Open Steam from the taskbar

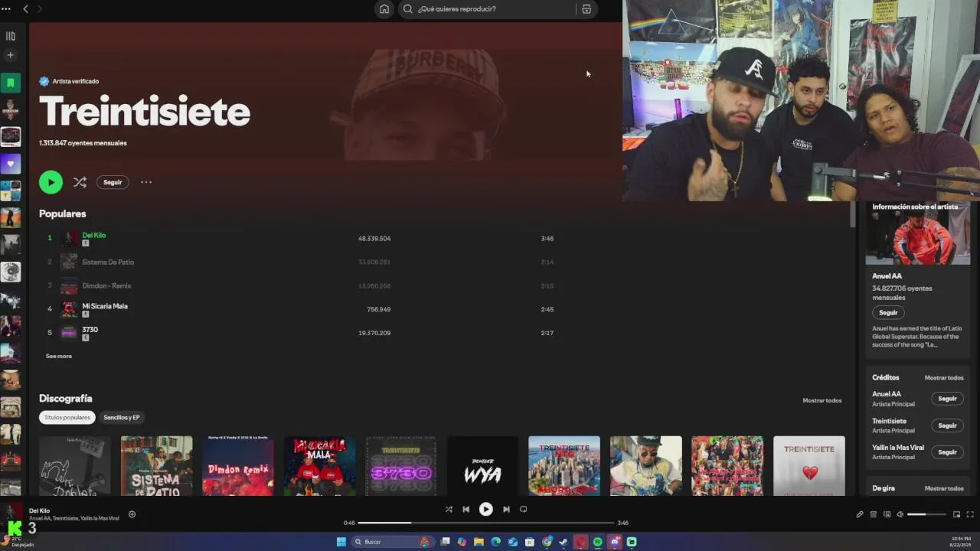pyautogui.click(x=563, y=542)
